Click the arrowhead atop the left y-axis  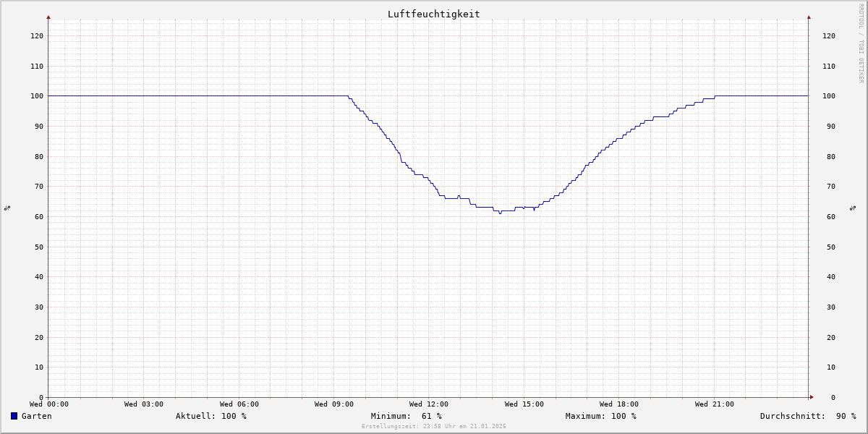(x=48, y=17)
